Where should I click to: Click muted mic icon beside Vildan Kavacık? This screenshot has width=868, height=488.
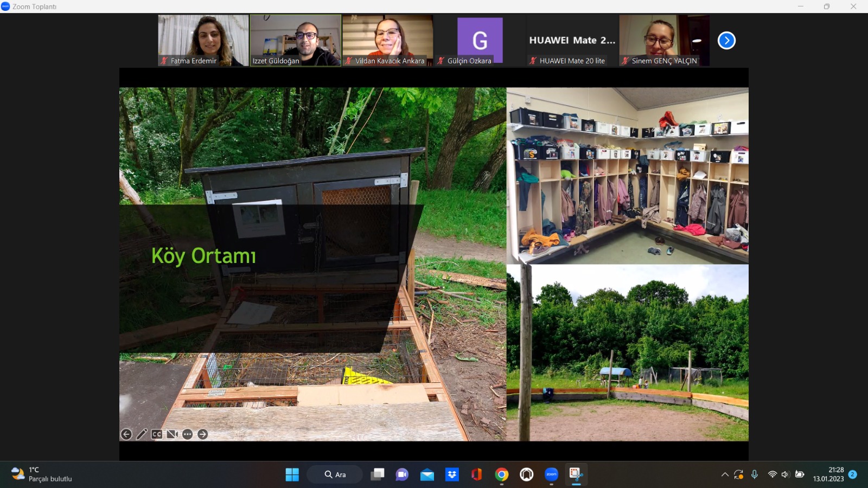[x=349, y=61]
